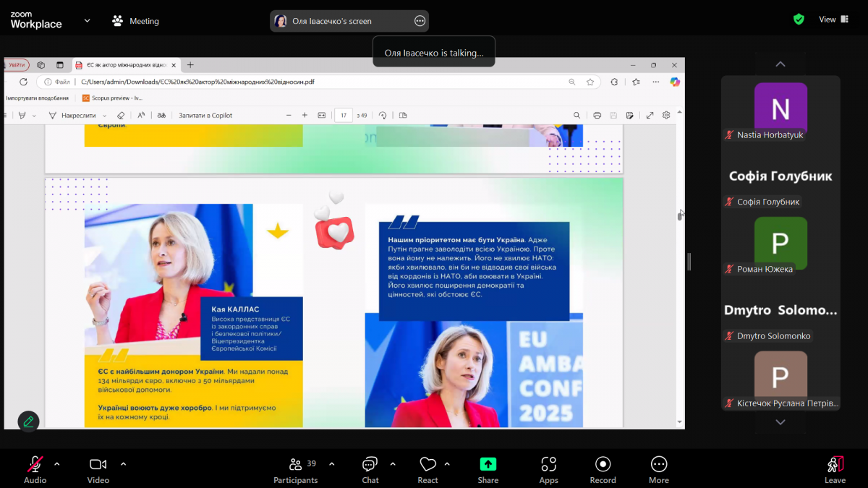Click the green pencil annotate icon
Viewport: 868px width, 488px height.
(x=28, y=421)
